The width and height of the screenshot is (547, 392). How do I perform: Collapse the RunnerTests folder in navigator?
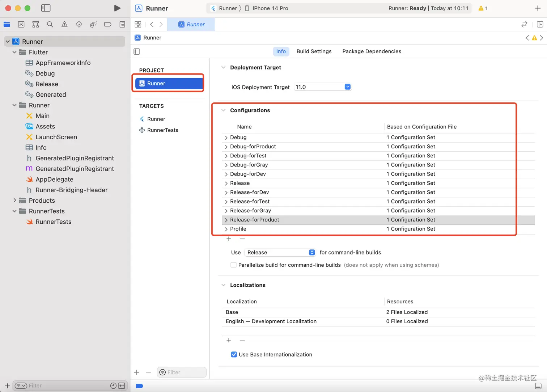[14, 211]
